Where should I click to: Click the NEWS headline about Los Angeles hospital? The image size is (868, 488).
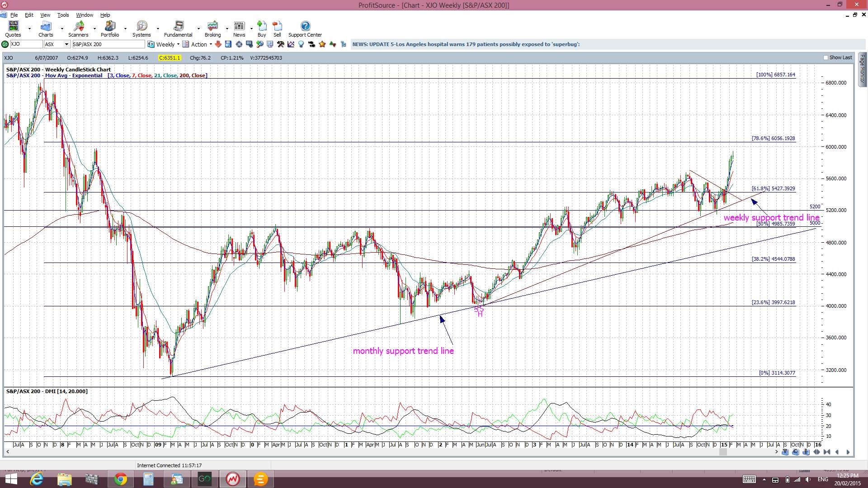[466, 44]
